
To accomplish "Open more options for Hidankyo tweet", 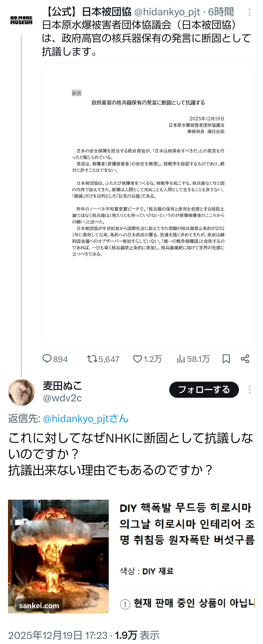I will point(249,12).
